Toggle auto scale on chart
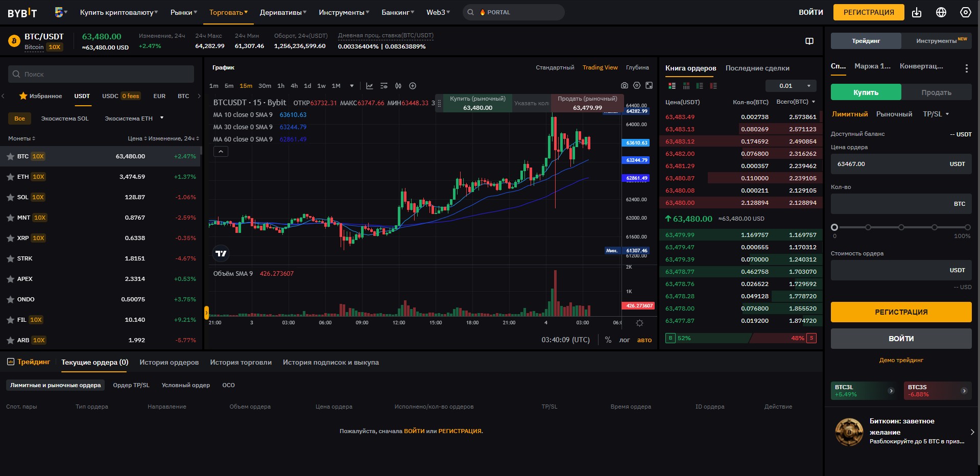Viewport: 980px width, 476px height. [644, 340]
